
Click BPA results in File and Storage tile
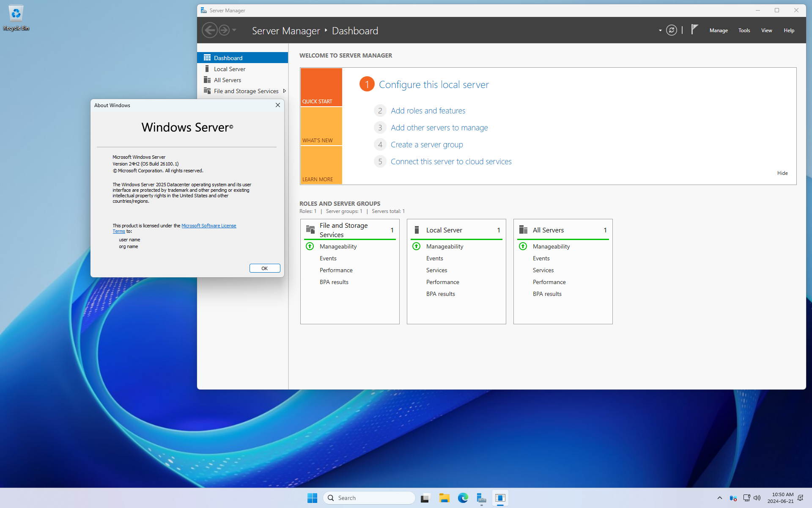tap(334, 282)
